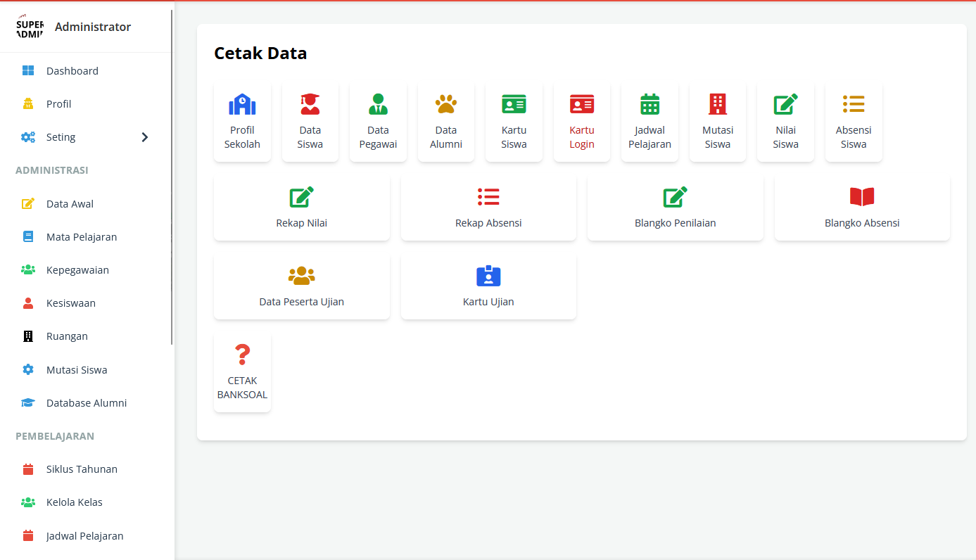Open the Profil menu label

[x=59, y=104]
